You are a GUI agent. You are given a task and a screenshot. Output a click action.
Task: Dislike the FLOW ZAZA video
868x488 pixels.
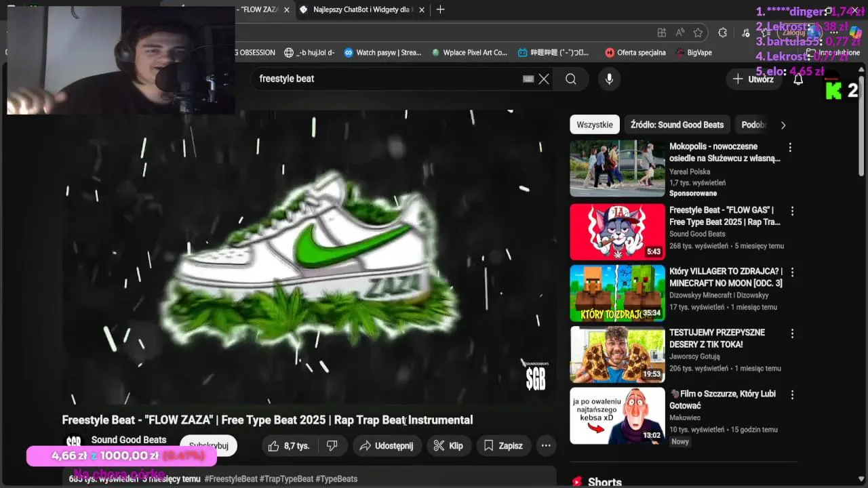(x=332, y=445)
